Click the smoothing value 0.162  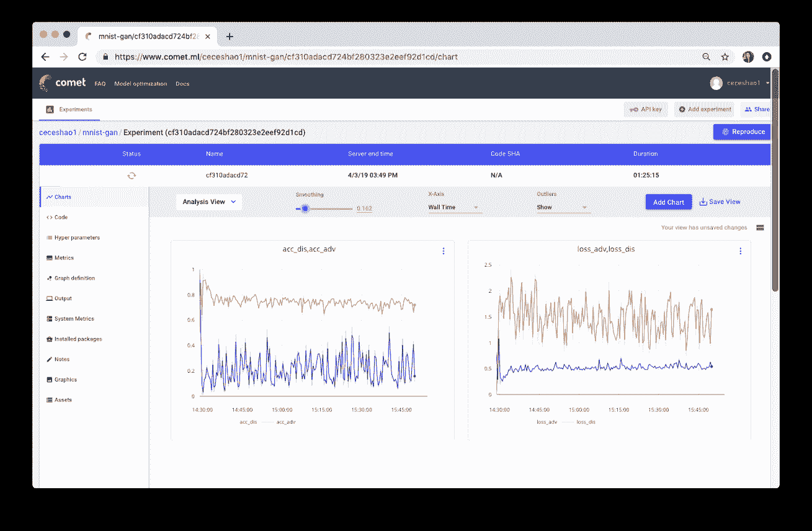pos(364,208)
